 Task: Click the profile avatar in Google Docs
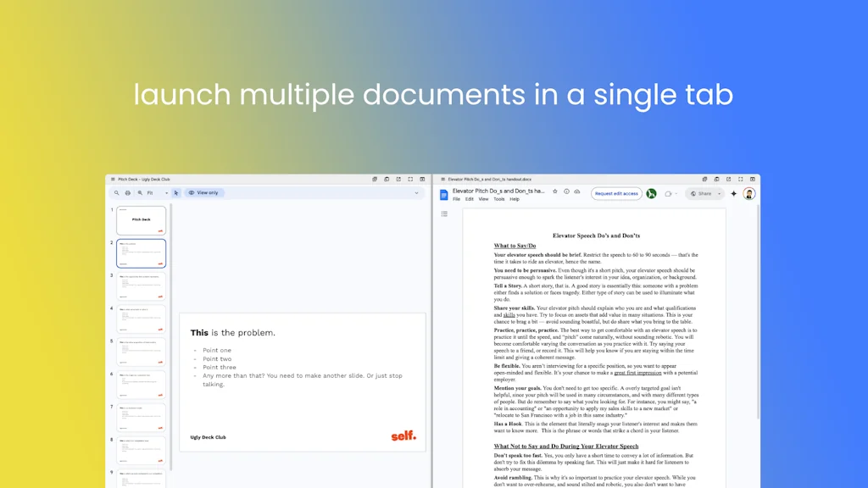pyautogui.click(x=748, y=193)
